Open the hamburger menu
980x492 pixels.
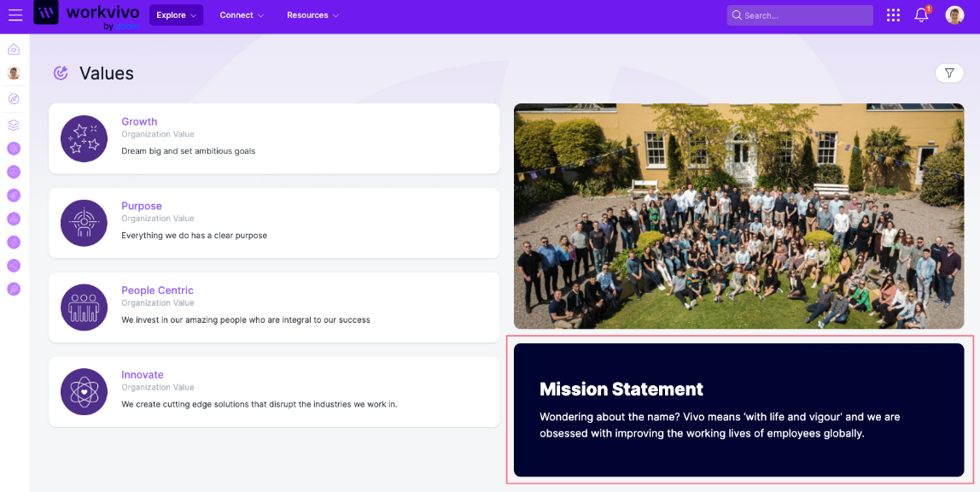pos(15,15)
